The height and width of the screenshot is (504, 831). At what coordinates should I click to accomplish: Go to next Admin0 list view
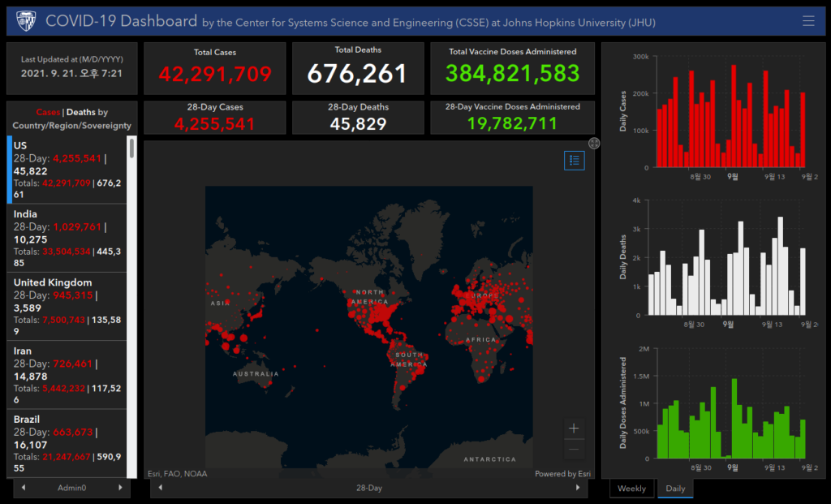[120, 488]
